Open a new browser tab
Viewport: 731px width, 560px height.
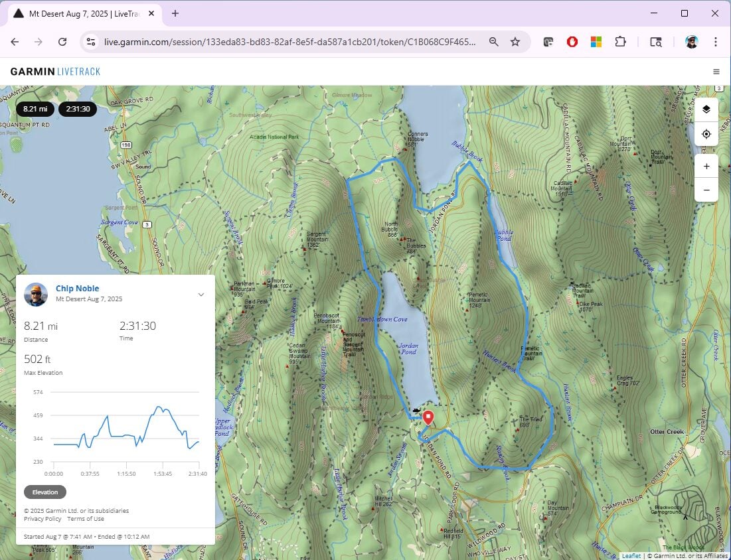(175, 13)
